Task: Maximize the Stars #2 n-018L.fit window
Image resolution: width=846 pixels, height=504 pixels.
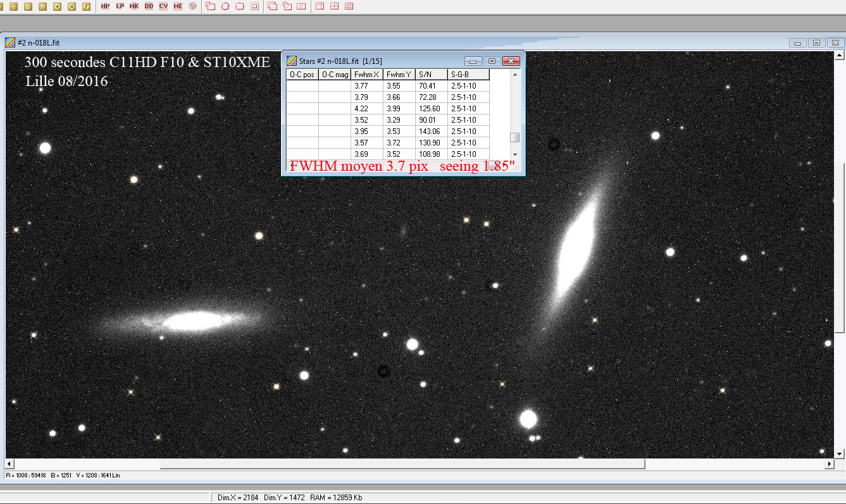Action: (492, 61)
